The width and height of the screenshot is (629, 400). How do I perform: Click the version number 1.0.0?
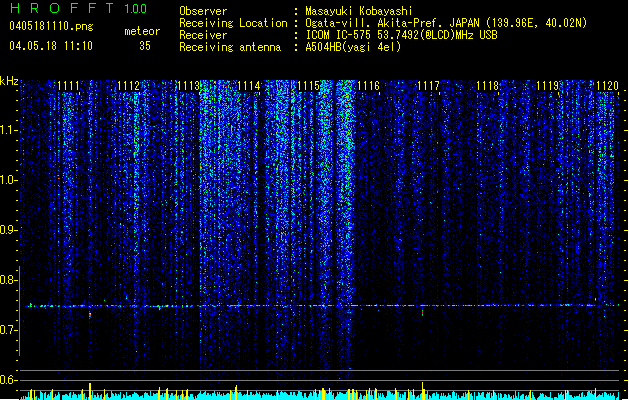[x=136, y=8]
